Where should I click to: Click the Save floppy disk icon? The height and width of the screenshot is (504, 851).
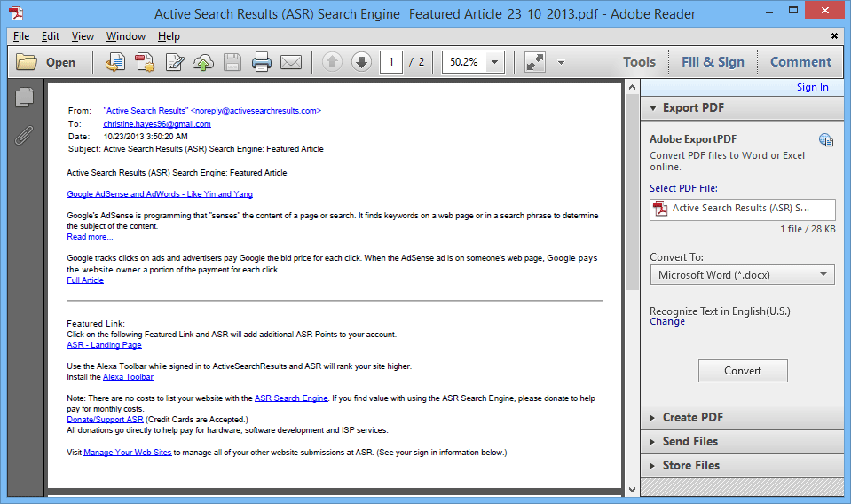[x=232, y=62]
